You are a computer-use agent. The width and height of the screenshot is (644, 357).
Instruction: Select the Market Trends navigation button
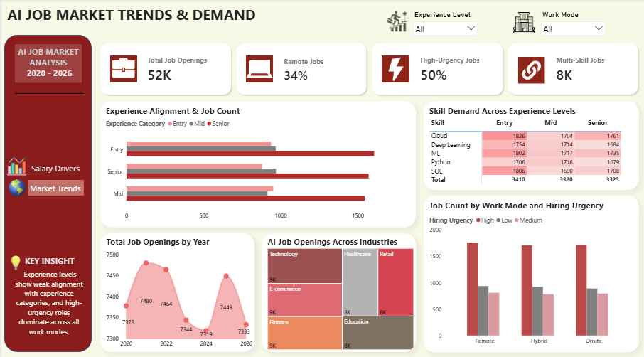tap(56, 188)
